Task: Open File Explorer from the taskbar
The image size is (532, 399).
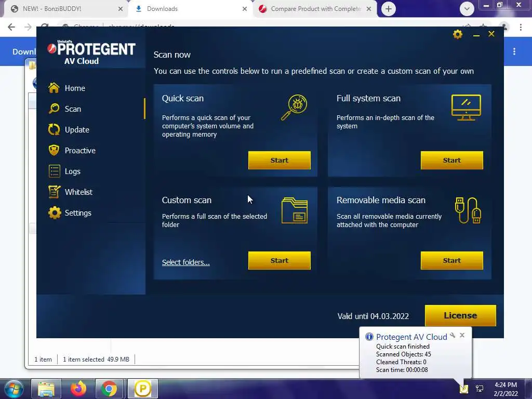Action: (46, 389)
